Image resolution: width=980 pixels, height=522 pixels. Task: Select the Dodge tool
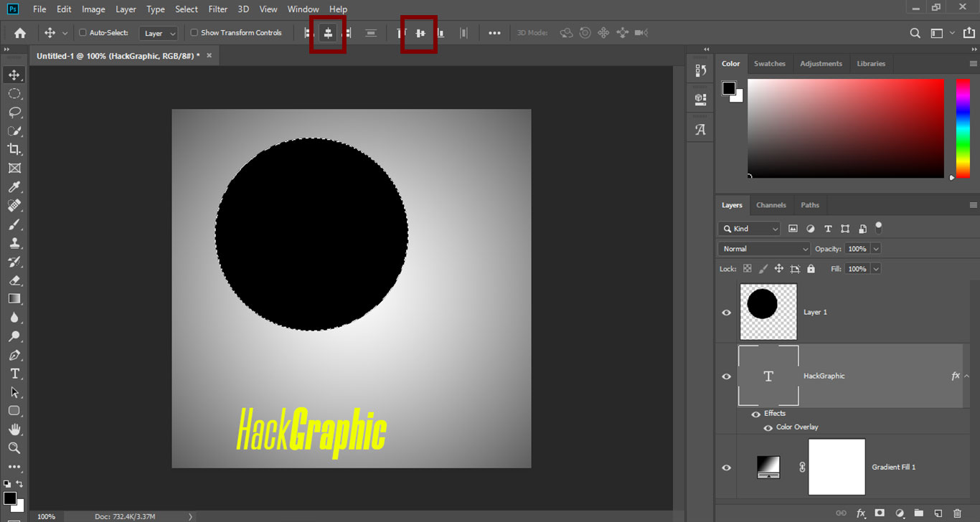14,336
